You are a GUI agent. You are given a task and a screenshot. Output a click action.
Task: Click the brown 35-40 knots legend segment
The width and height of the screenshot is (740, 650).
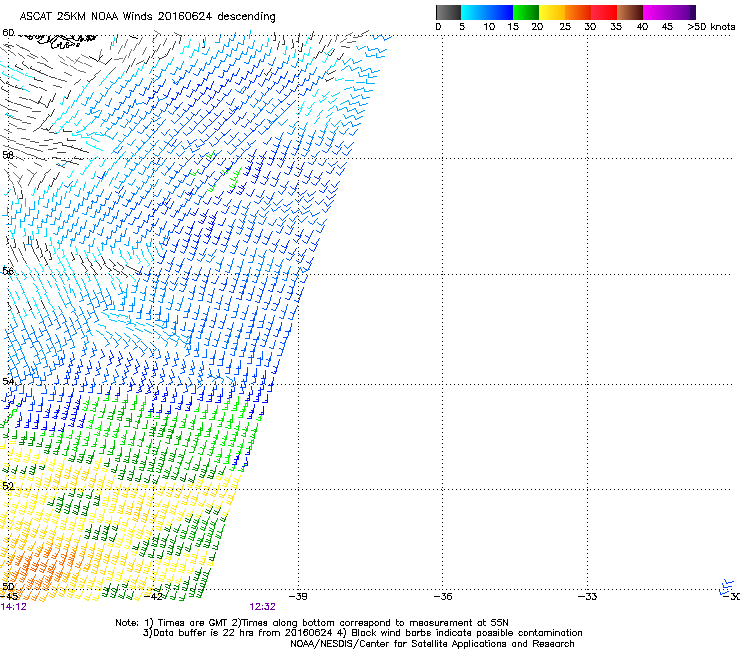point(630,12)
